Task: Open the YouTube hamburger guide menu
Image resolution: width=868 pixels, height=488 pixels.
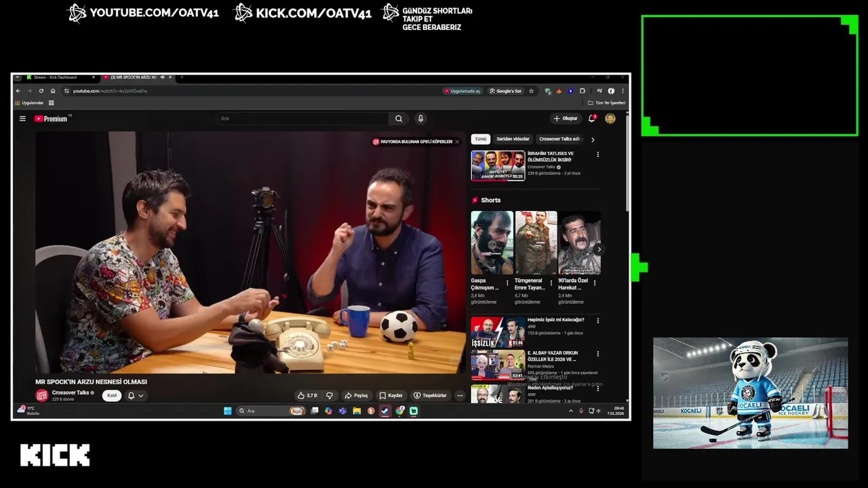Action: [22, 119]
